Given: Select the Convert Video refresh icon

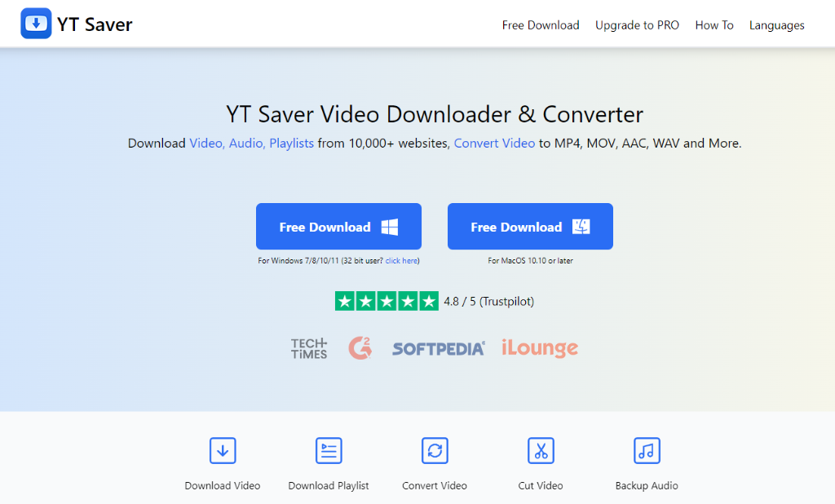Looking at the screenshot, I should [x=435, y=451].
